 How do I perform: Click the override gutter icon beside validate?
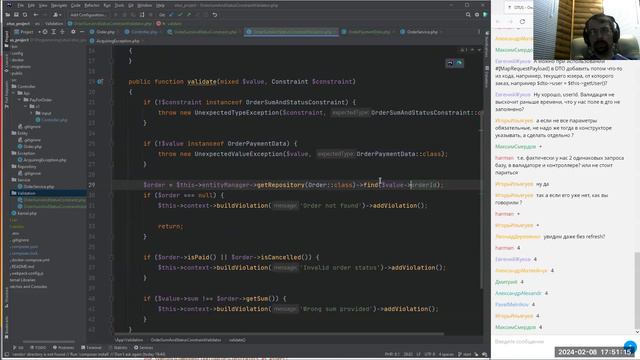[x=100, y=82]
